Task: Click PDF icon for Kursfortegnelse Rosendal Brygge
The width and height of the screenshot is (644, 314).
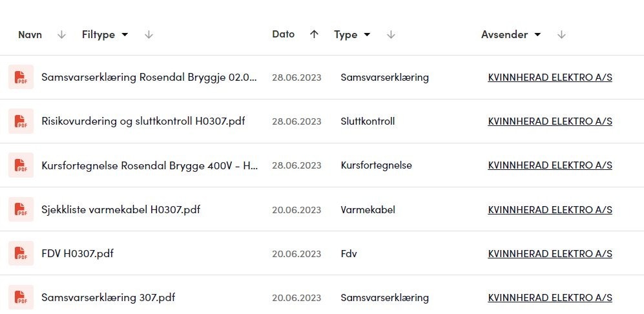Action: [x=21, y=165]
